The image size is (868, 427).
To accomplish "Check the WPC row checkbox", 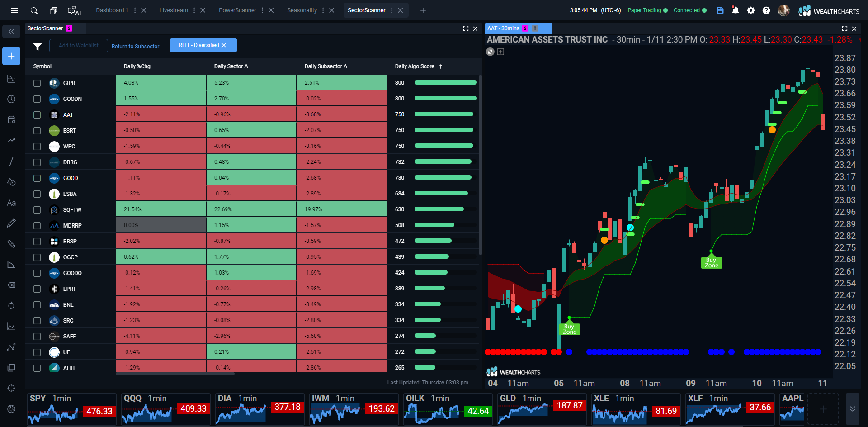I will [x=37, y=147].
